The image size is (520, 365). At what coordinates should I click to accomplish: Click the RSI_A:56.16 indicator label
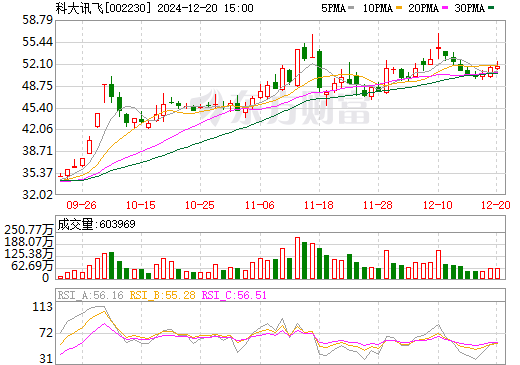tap(90, 295)
